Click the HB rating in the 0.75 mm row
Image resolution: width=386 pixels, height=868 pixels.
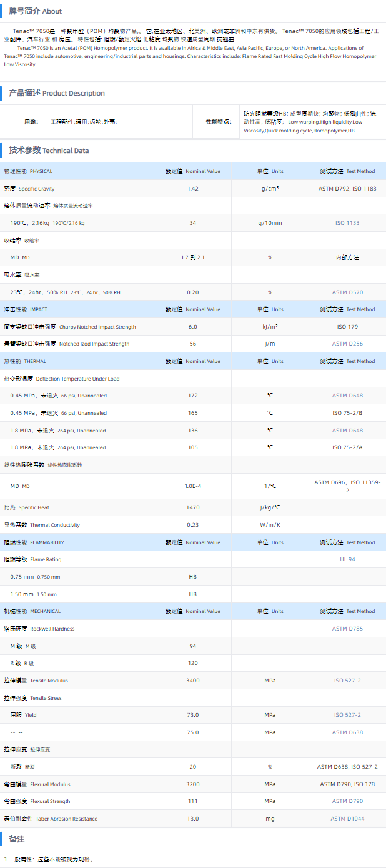click(193, 577)
